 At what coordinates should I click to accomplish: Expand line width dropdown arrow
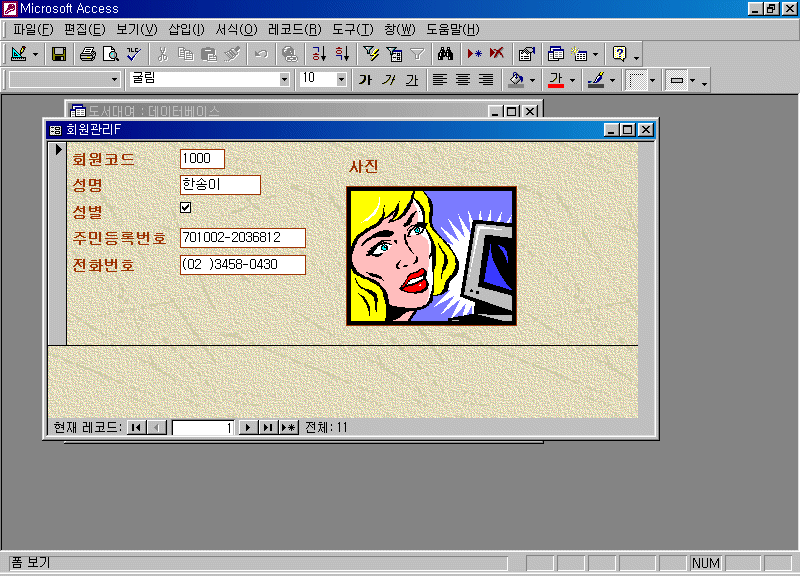652,81
